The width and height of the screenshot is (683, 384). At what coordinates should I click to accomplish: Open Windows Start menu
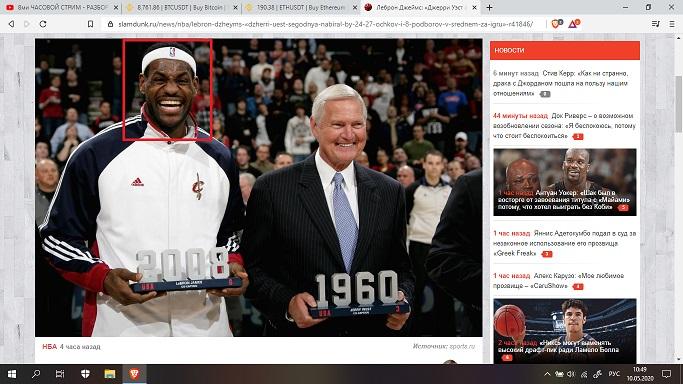pos(12,374)
